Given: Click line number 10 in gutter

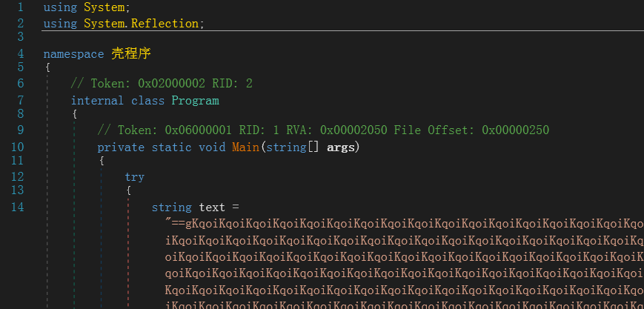Looking at the screenshot, I should (x=17, y=147).
